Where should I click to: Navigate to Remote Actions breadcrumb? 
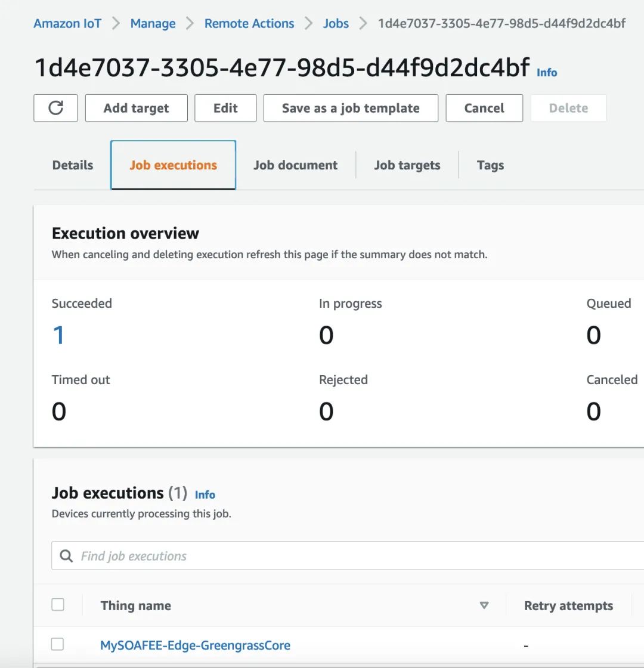(249, 24)
